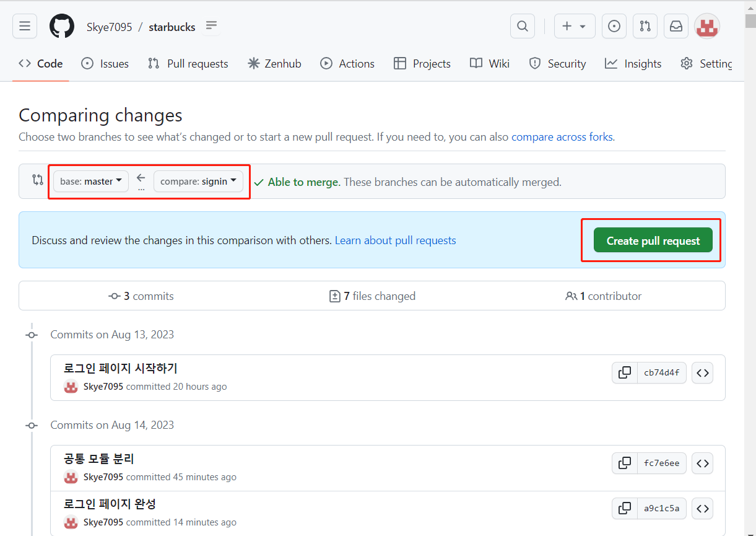Switch to the Projects tab

click(x=422, y=63)
